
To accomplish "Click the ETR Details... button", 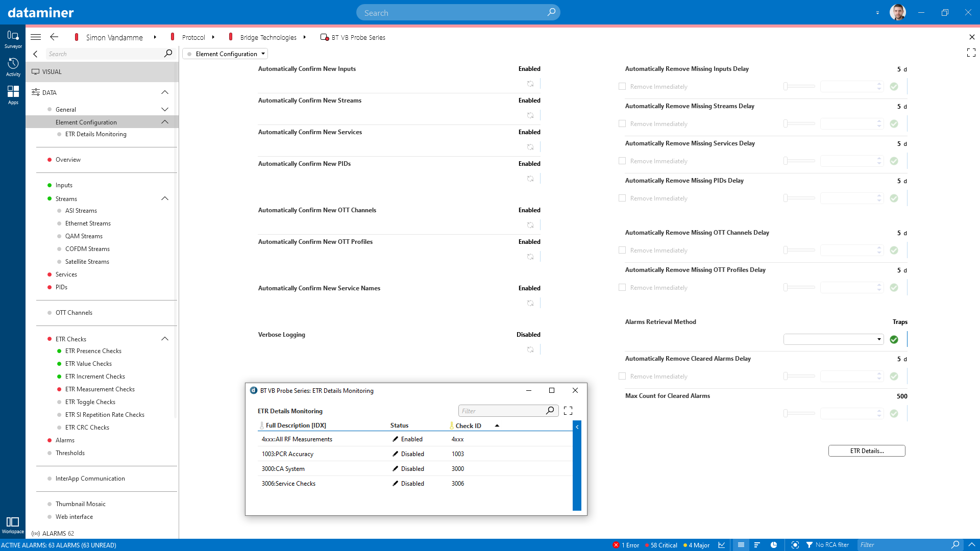I will click(867, 451).
